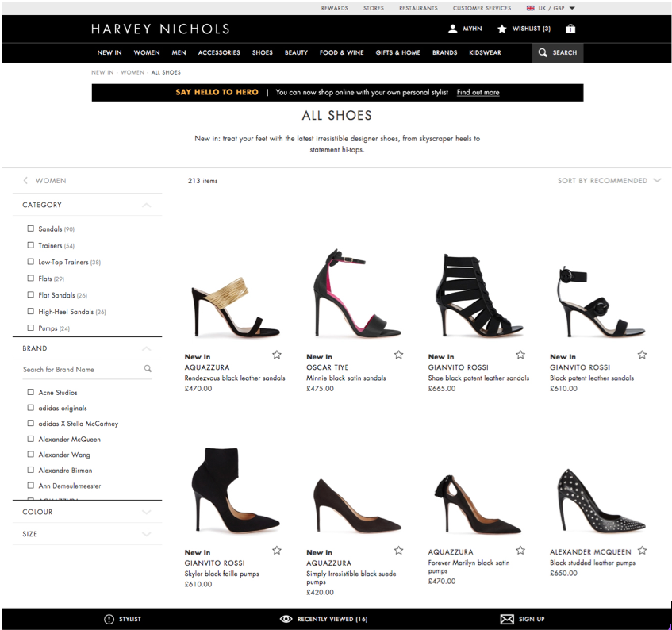Open the Gifts & Home menu

coord(398,52)
